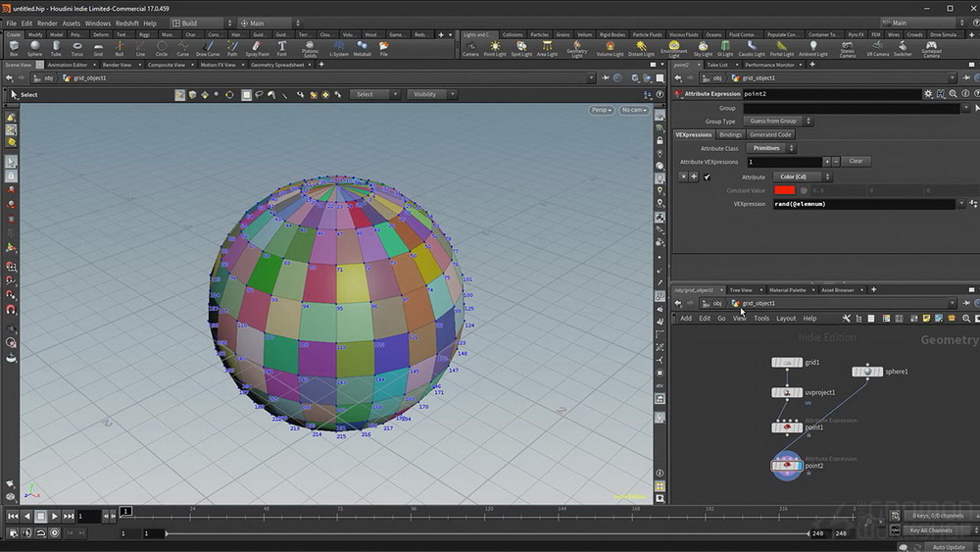Image resolution: width=980 pixels, height=552 pixels.
Task: Add a Camera from the shelf
Action: click(470, 49)
